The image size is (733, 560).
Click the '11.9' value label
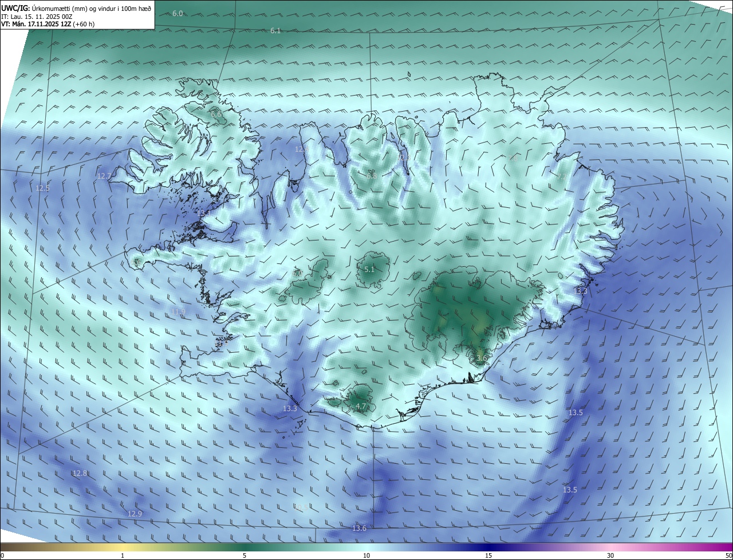[x=179, y=311]
